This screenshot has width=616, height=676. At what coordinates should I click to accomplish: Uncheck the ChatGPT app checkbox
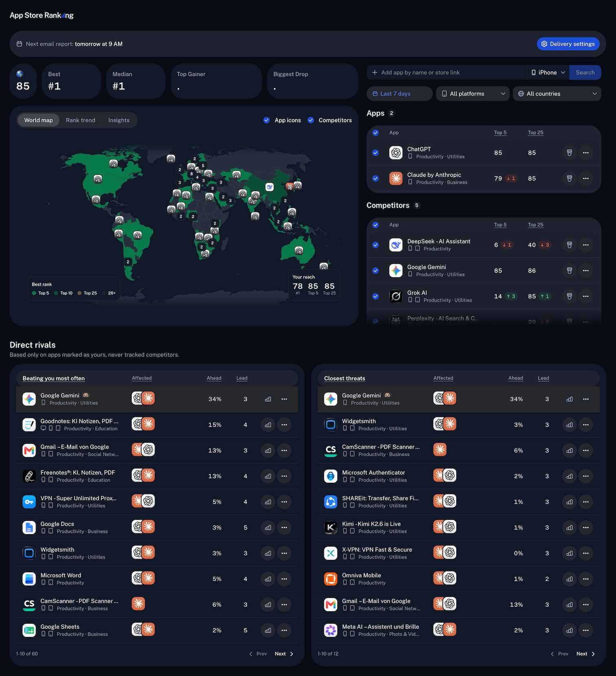(376, 153)
